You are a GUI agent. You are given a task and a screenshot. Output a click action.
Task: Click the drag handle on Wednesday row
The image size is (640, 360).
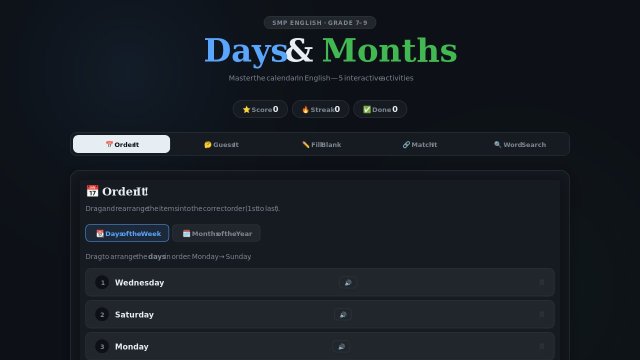coord(542,282)
